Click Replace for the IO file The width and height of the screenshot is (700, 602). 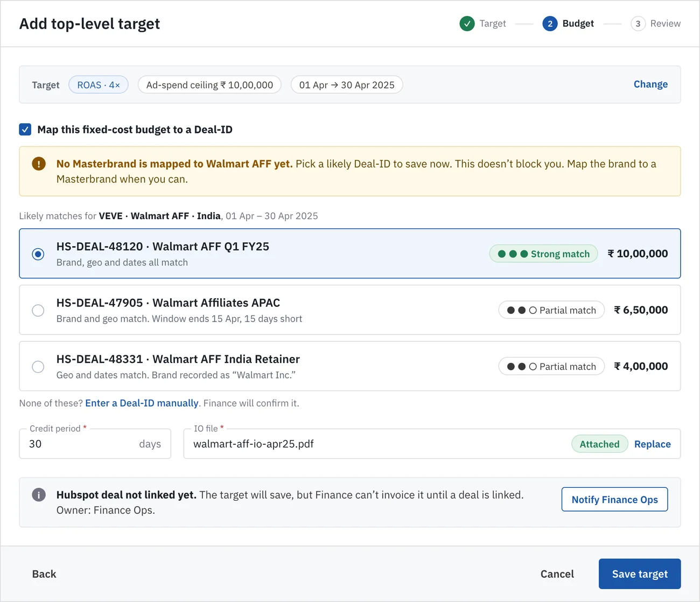[652, 444]
